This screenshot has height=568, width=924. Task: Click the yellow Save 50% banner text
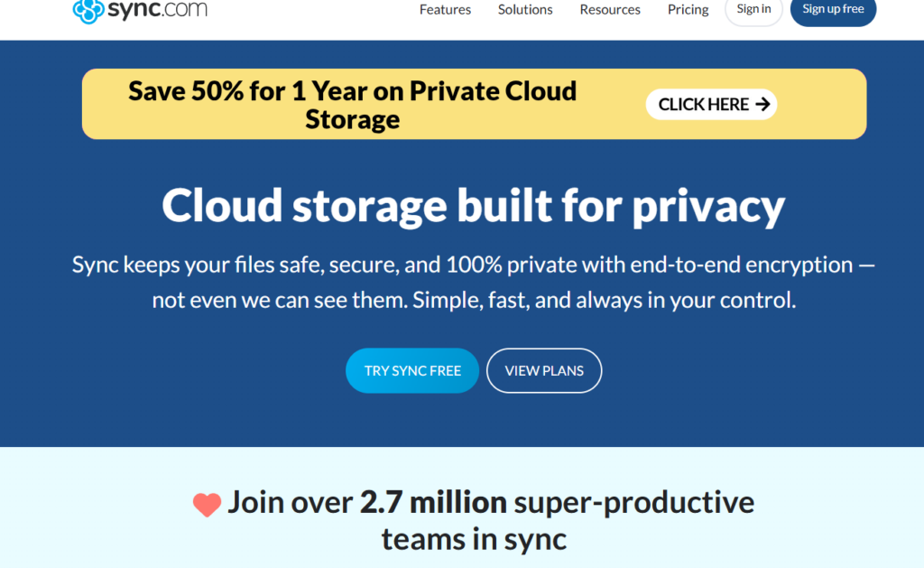(x=353, y=105)
